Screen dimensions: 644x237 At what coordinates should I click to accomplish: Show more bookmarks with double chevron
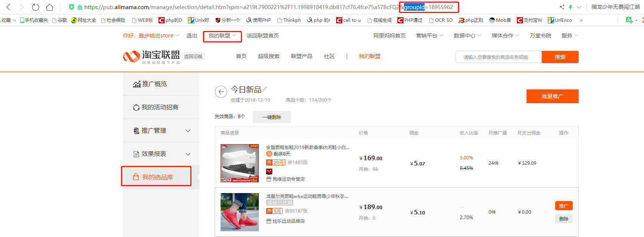581,20
